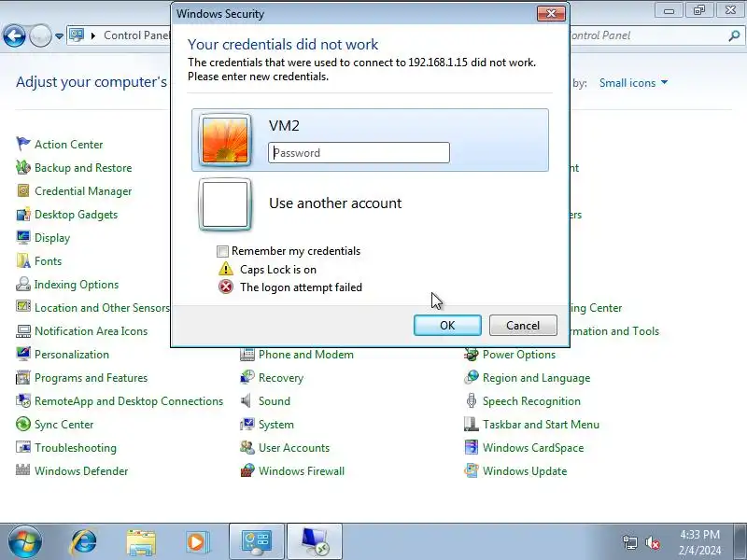The width and height of the screenshot is (747, 560).
Task: Click the System icon
Action: point(247,424)
